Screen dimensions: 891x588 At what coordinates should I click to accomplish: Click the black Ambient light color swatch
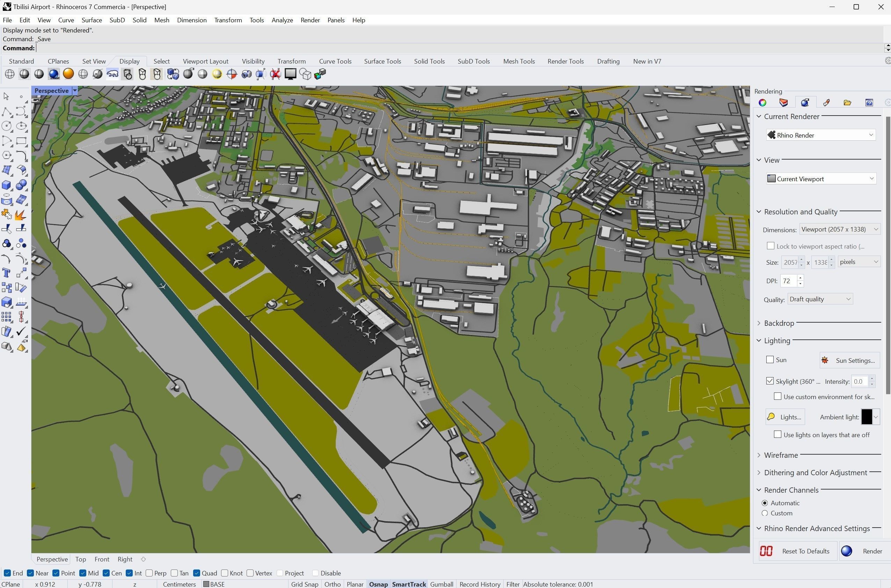tap(867, 417)
